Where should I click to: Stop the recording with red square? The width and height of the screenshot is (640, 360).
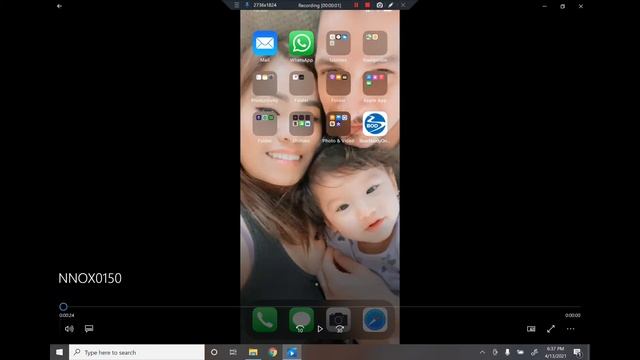click(x=367, y=5)
